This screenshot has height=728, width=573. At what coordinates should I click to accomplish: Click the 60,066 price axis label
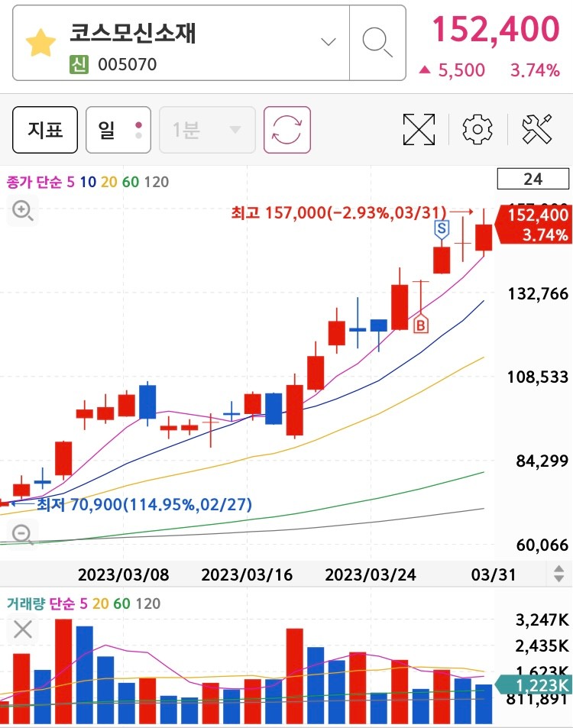542,545
